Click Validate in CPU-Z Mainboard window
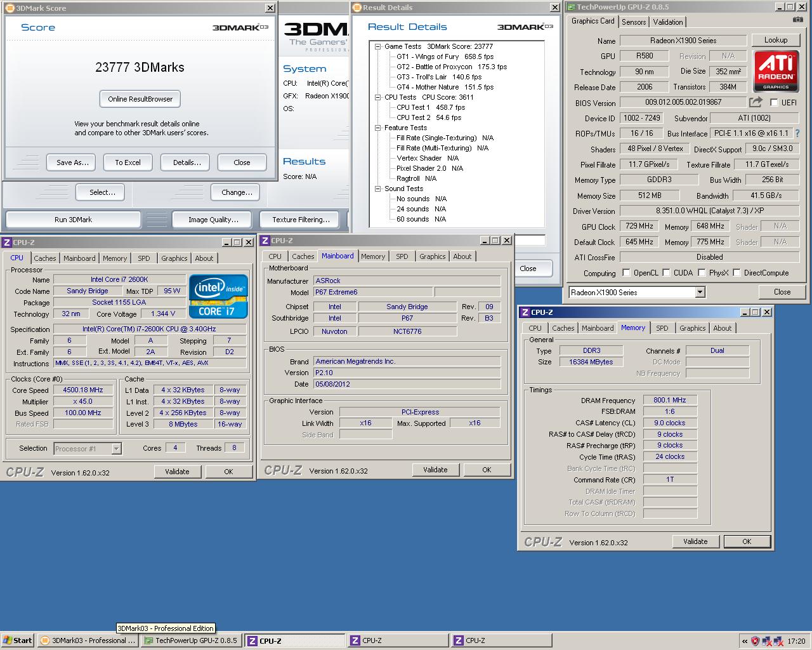Viewport: 812px width, 650px height. coord(435,470)
